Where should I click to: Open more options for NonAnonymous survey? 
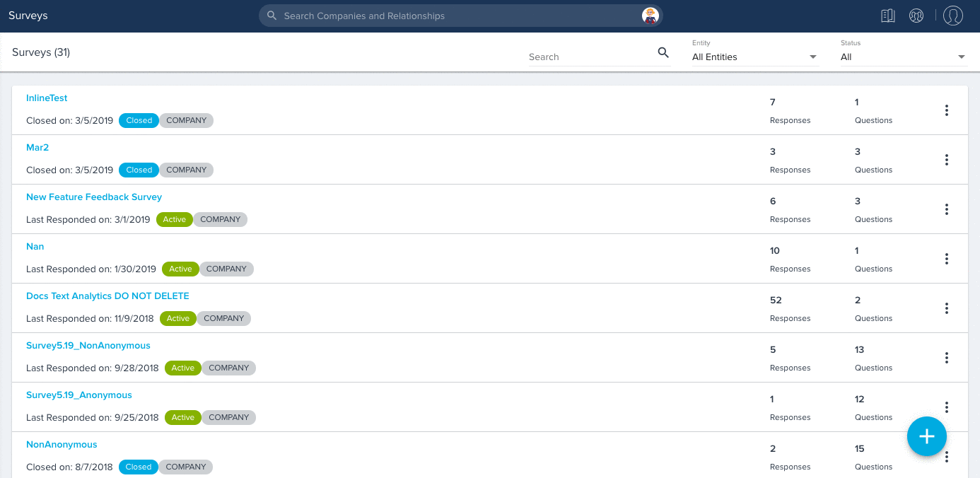coord(946,457)
